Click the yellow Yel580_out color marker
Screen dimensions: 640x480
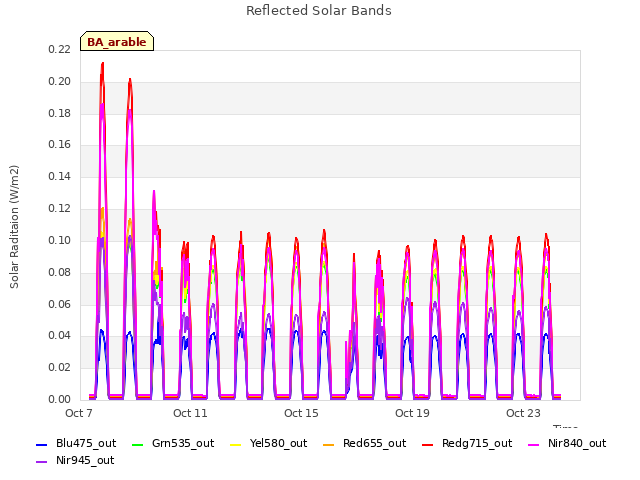coord(236,444)
